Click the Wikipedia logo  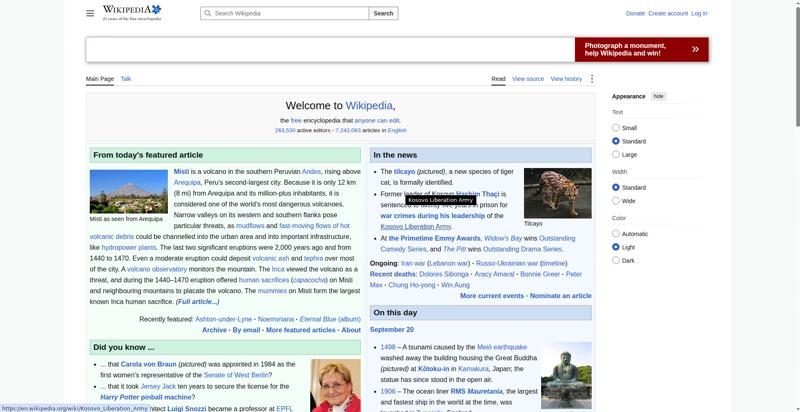[x=132, y=13]
